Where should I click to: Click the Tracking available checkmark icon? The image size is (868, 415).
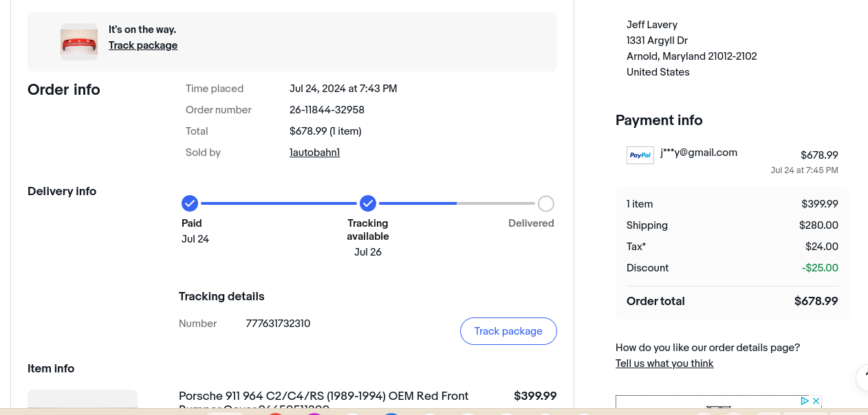pos(368,203)
